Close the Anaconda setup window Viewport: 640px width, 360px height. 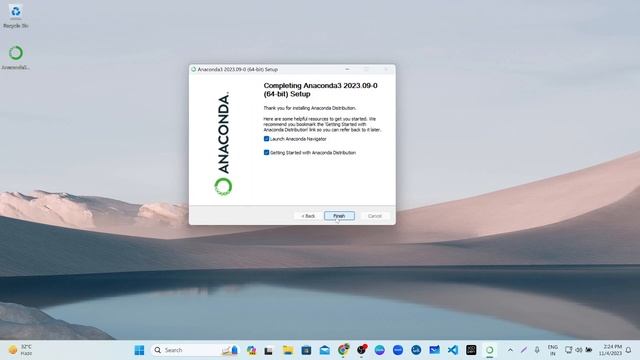point(386,69)
